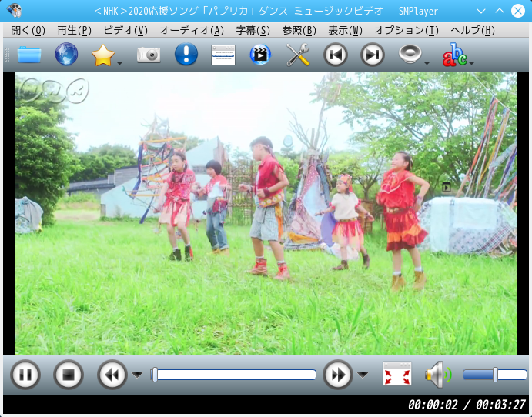This screenshot has width=532, height=417.
Task: Open the オプション(T) menu
Action: click(407, 31)
